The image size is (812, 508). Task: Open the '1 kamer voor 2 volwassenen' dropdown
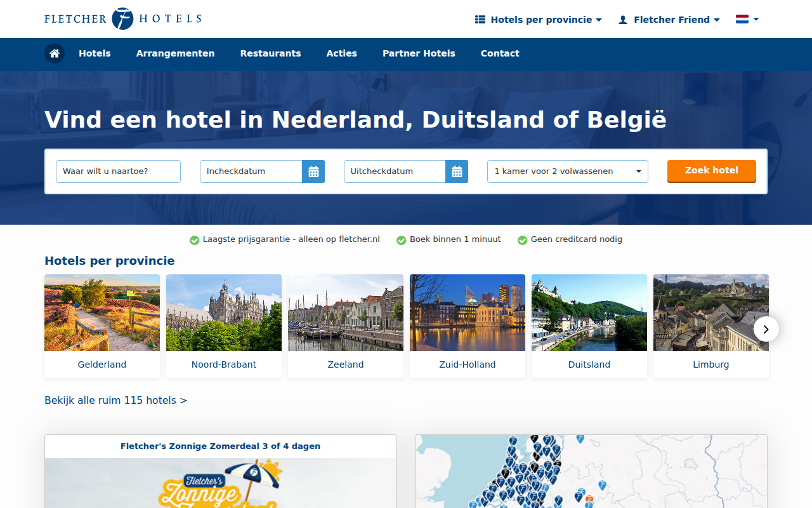point(568,171)
